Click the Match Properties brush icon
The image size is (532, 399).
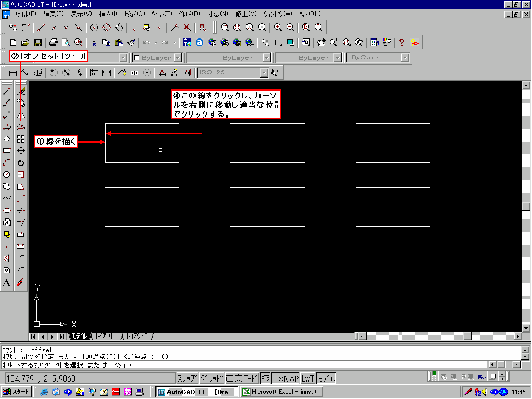click(131, 43)
